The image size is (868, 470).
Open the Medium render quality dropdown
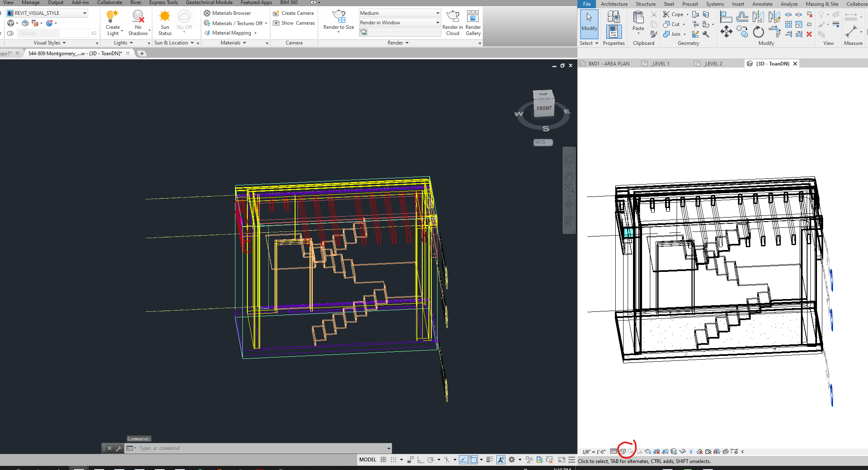437,13
